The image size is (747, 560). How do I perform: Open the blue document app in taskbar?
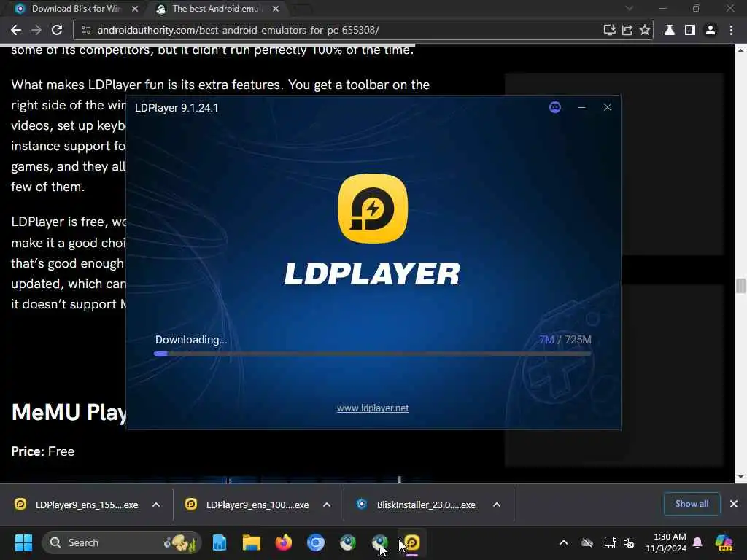point(219,542)
